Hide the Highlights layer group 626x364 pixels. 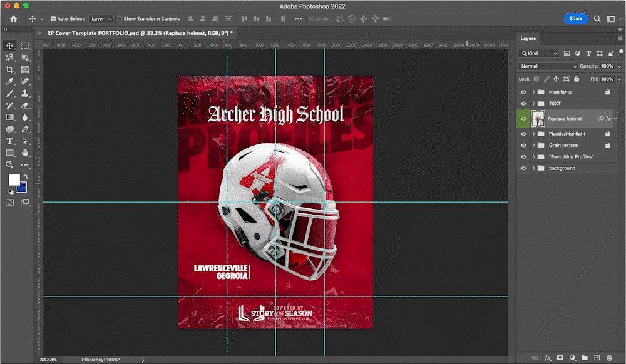524,92
